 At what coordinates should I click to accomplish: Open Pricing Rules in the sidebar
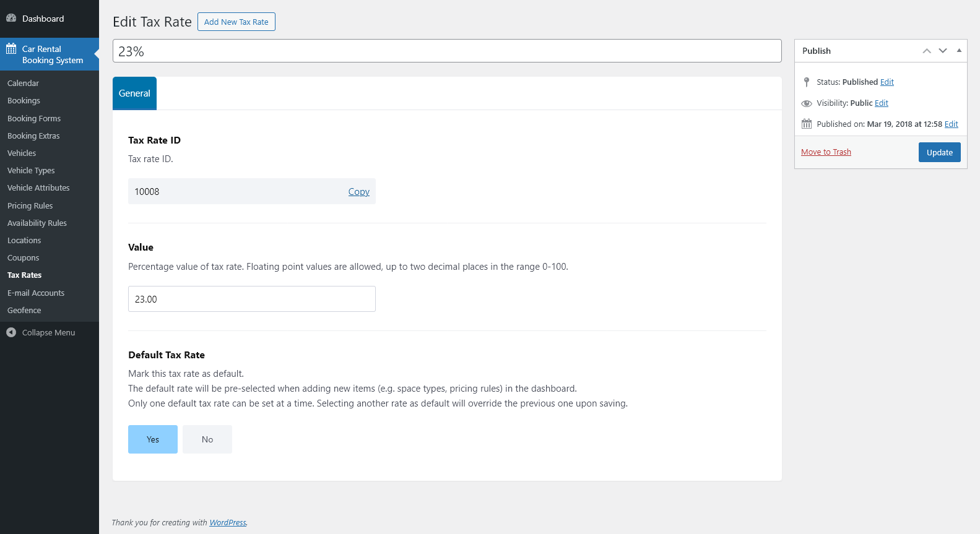[30, 206]
